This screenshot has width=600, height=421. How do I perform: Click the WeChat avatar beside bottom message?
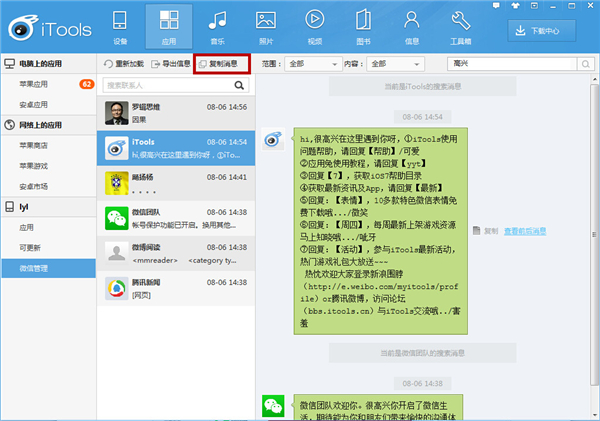coord(273,406)
